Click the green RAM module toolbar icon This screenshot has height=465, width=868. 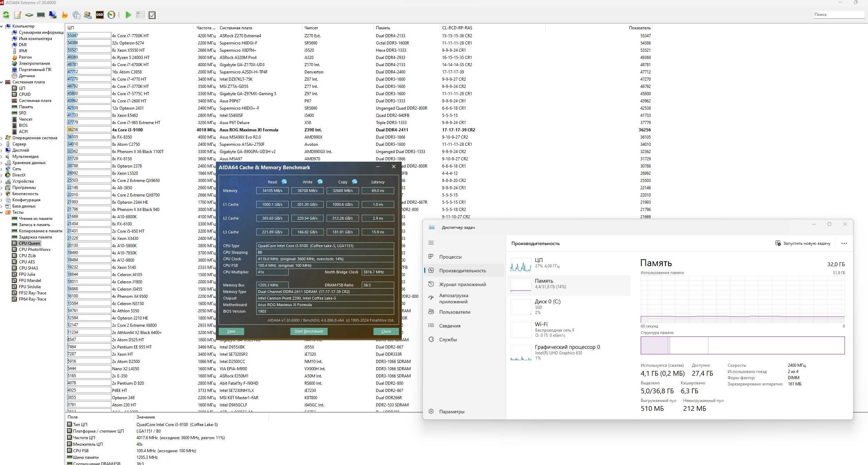coord(41,15)
